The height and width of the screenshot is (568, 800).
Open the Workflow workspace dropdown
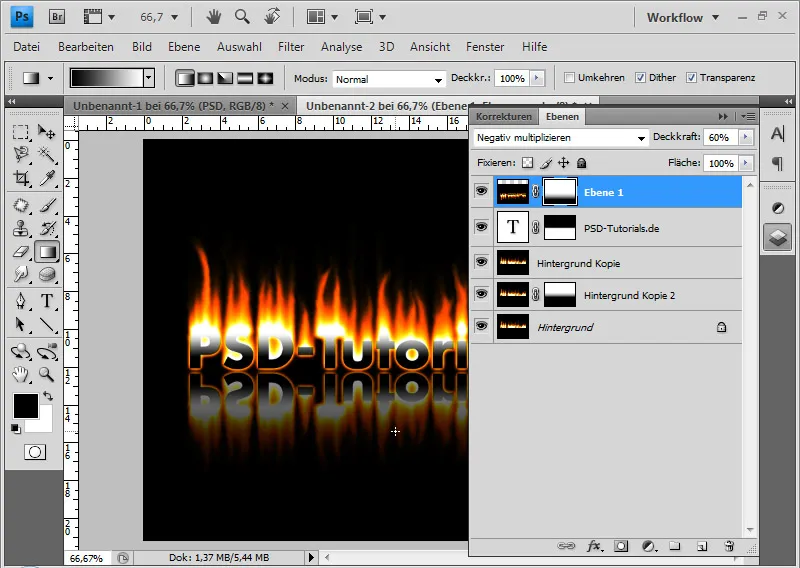click(683, 17)
